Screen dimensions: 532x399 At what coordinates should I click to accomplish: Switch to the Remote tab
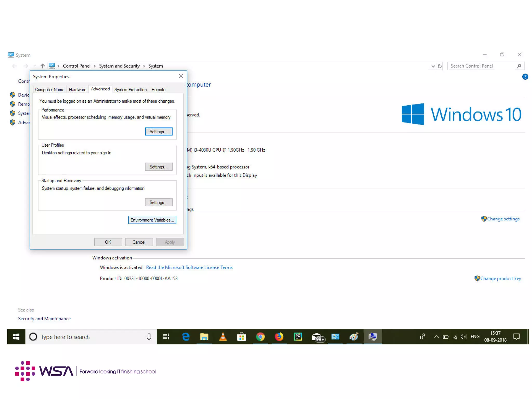158,89
